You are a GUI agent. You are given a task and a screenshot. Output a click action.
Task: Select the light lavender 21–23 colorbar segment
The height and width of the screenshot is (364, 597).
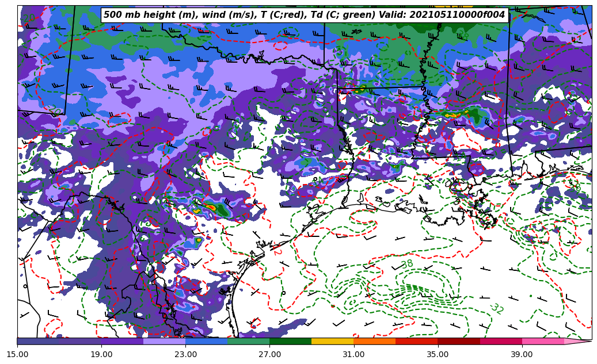165,341
